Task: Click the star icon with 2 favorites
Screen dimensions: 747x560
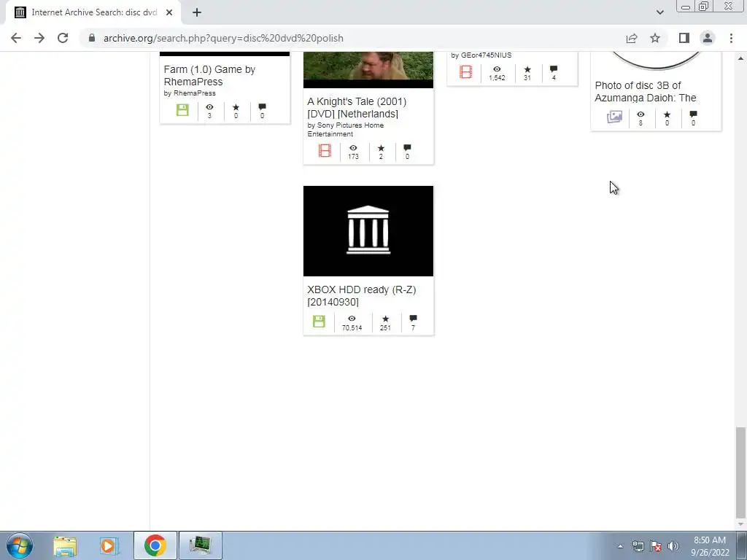Action: 381,148
